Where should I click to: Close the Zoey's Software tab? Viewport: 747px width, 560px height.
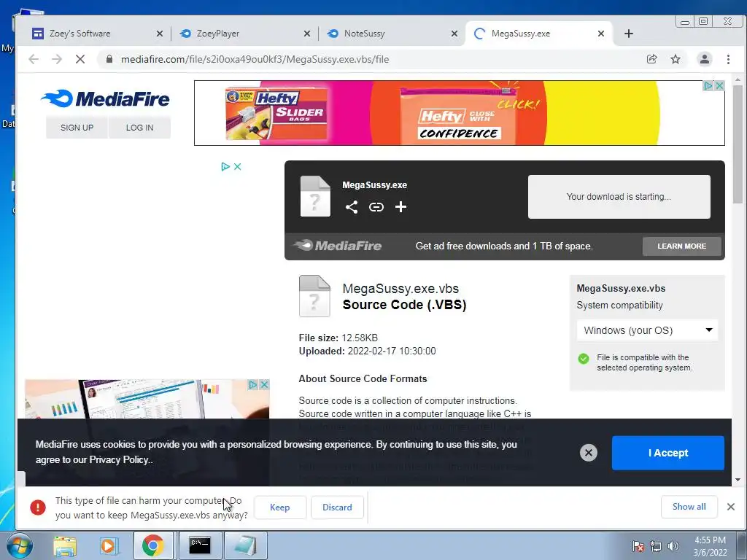click(160, 34)
